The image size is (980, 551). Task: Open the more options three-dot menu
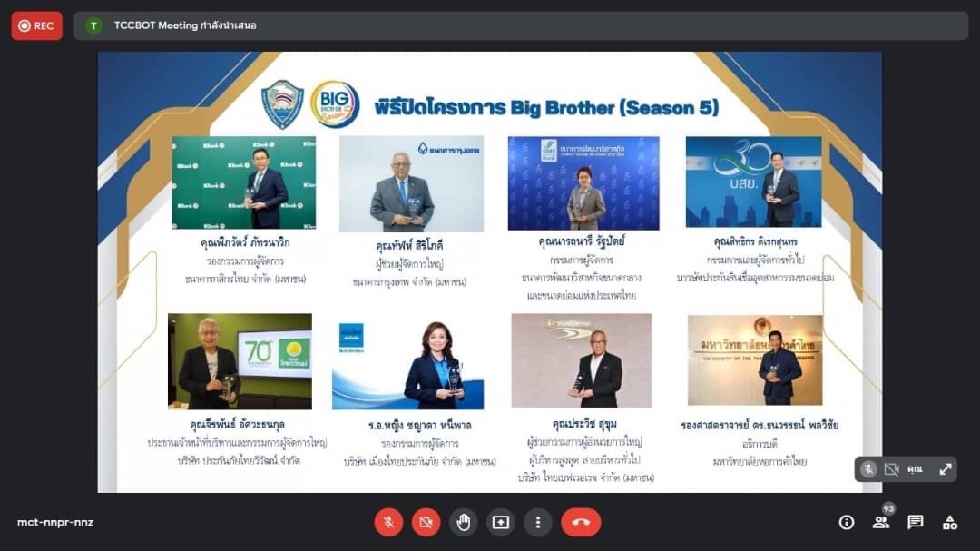pyautogui.click(x=538, y=522)
